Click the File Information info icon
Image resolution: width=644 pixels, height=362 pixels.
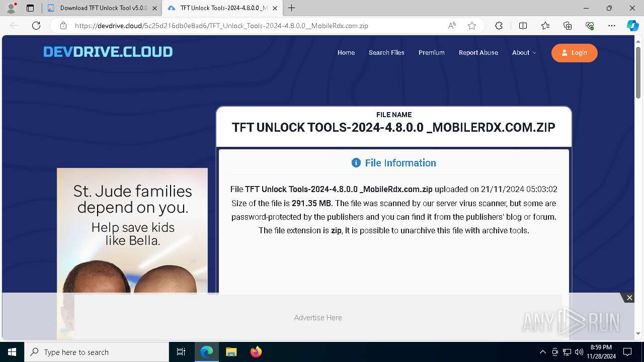click(356, 163)
